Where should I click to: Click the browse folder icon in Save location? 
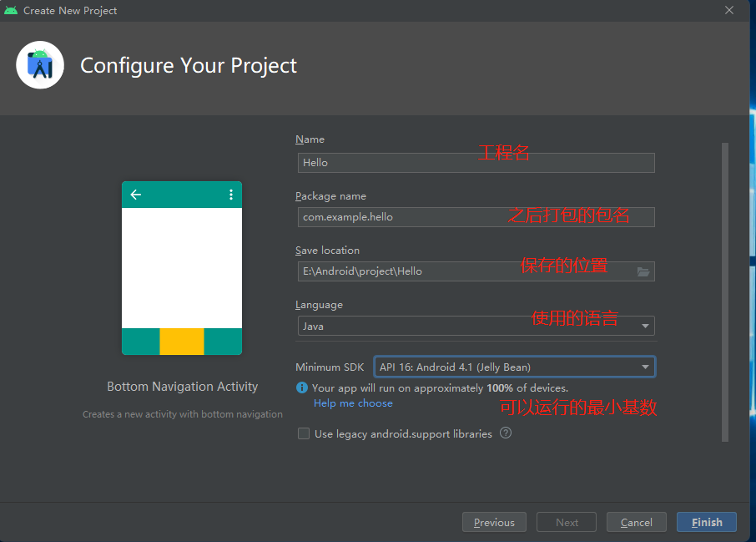643,271
